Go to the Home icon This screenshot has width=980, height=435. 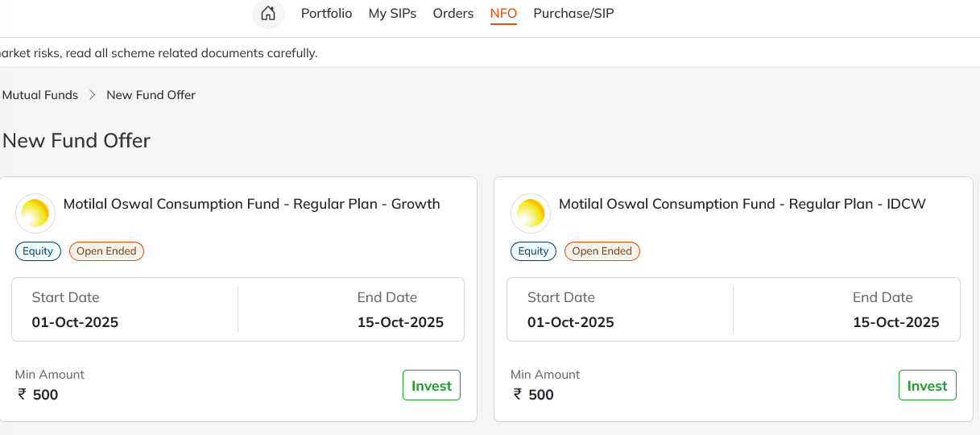(268, 14)
